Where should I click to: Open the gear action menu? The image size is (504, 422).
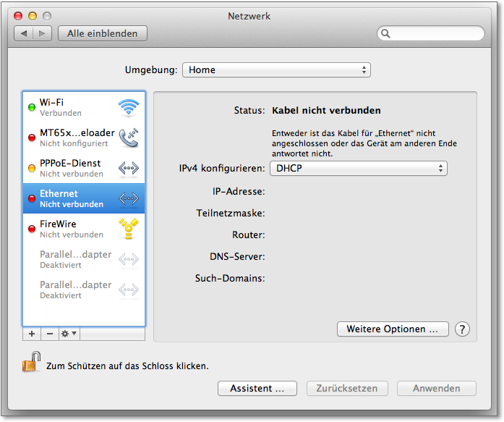[x=69, y=334]
